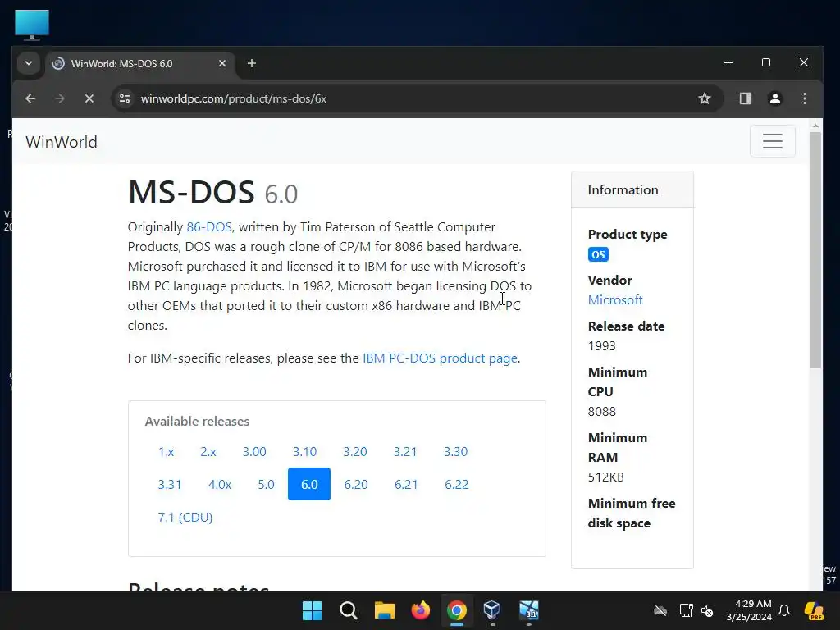The width and height of the screenshot is (840, 630).
Task: Open Chrome three-dot menu
Action: click(804, 98)
